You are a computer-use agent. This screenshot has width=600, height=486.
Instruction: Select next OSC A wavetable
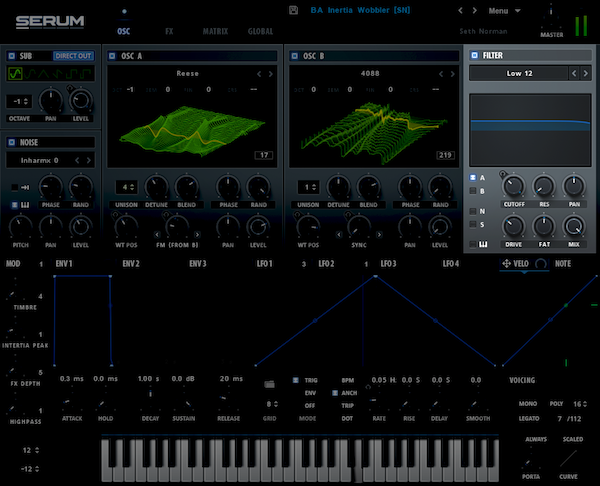pyautogui.click(x=271, y=74)
